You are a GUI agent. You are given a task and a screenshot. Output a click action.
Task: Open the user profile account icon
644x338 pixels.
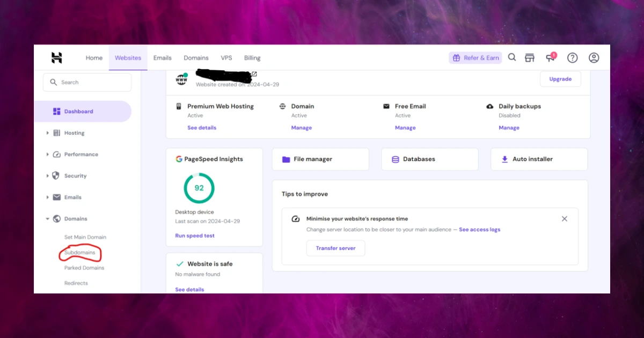tap(594, 58)
